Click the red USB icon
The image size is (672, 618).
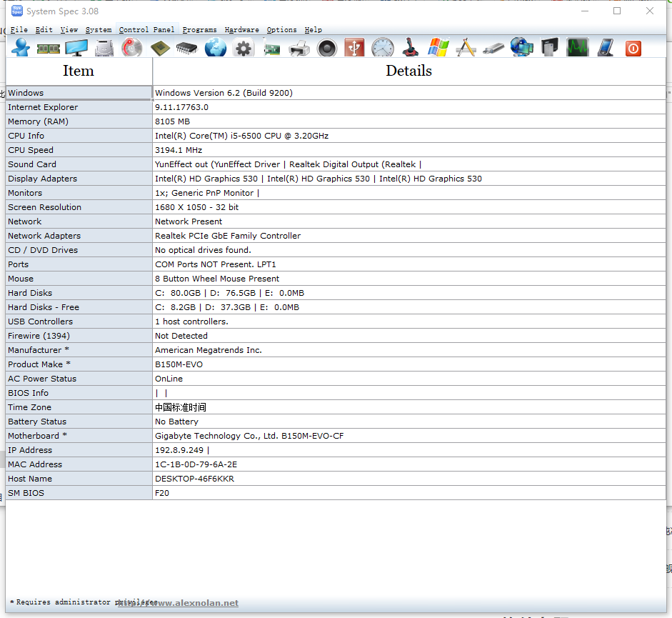click(x=354, y=48)
